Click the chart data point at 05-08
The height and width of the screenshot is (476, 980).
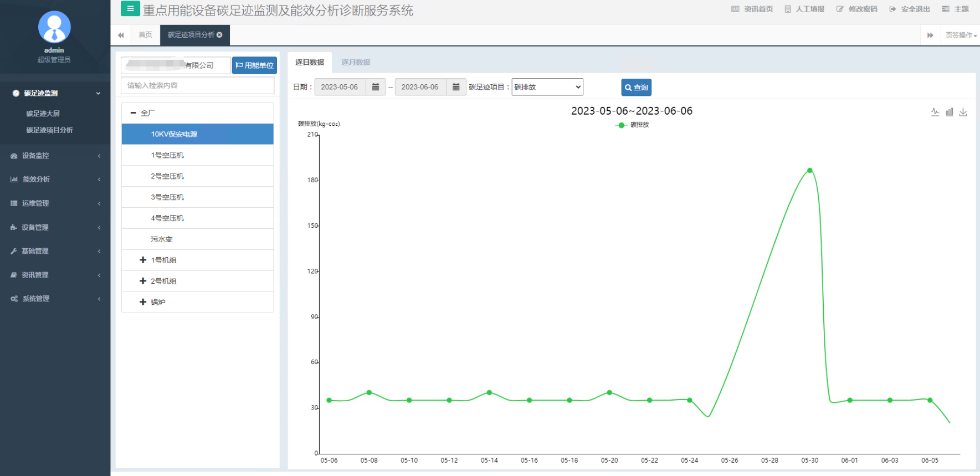coord(370,393)
